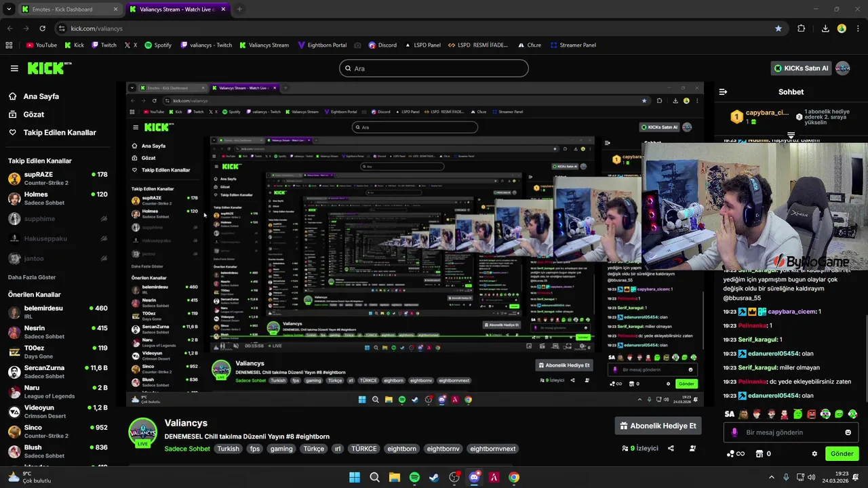The width and height of the screenshot is (868, 488).
Task: Open taskbar volume control
Action: coord(812,477)
